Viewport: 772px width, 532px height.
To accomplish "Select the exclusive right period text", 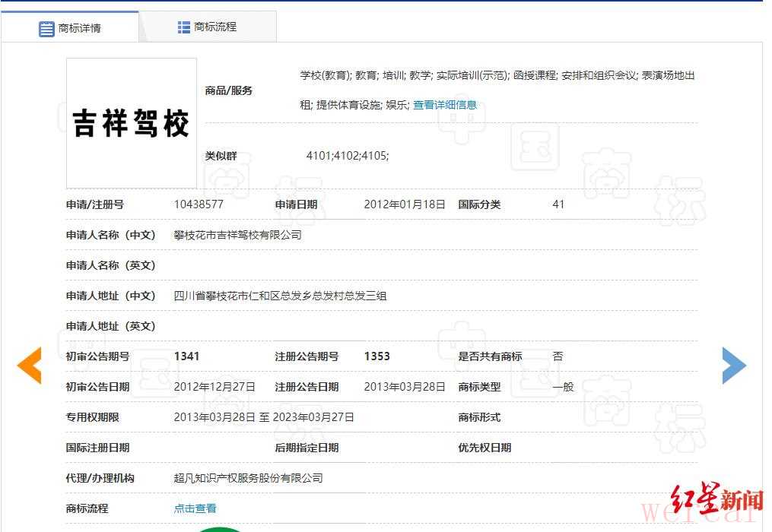I will click(264, 417).
